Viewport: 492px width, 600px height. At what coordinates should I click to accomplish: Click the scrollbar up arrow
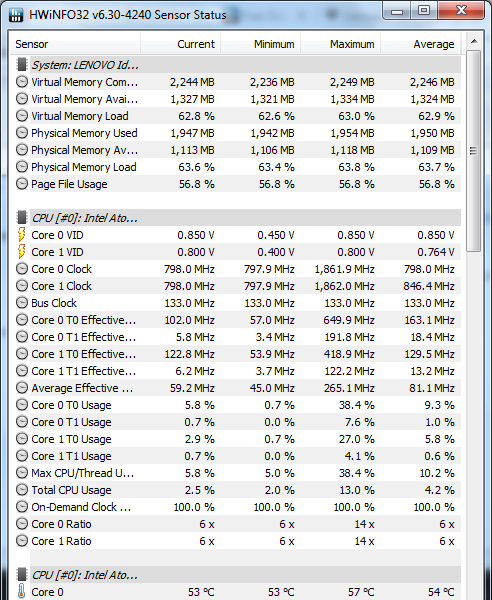click(x=474, y=41)
